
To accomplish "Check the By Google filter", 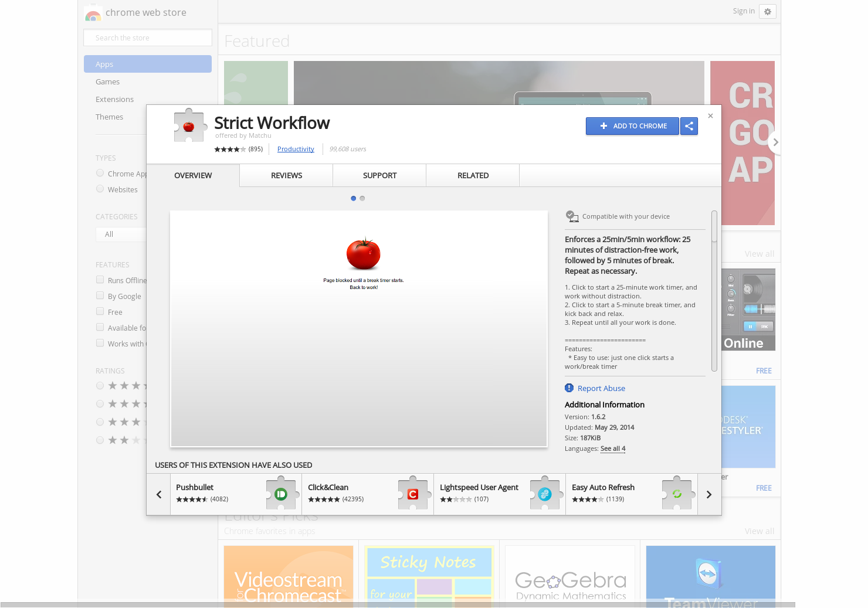I will click(100, 295).
